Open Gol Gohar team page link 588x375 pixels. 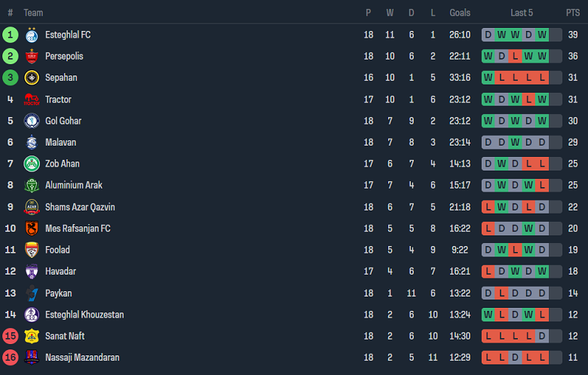click(63, 121)
